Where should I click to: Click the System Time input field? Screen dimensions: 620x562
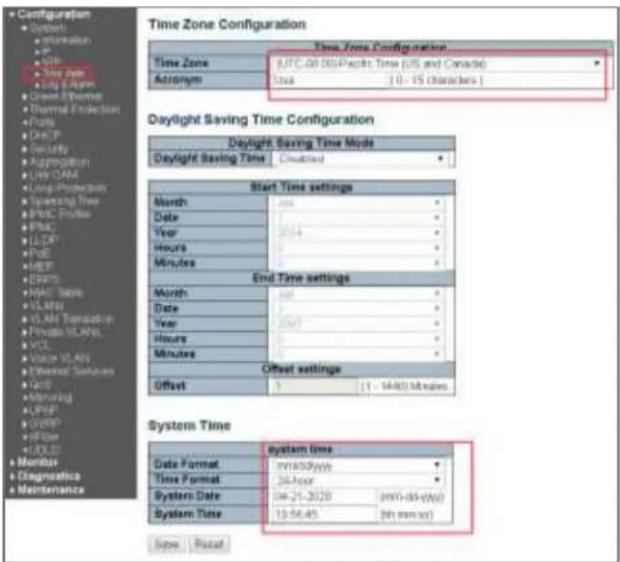[323, 515]
